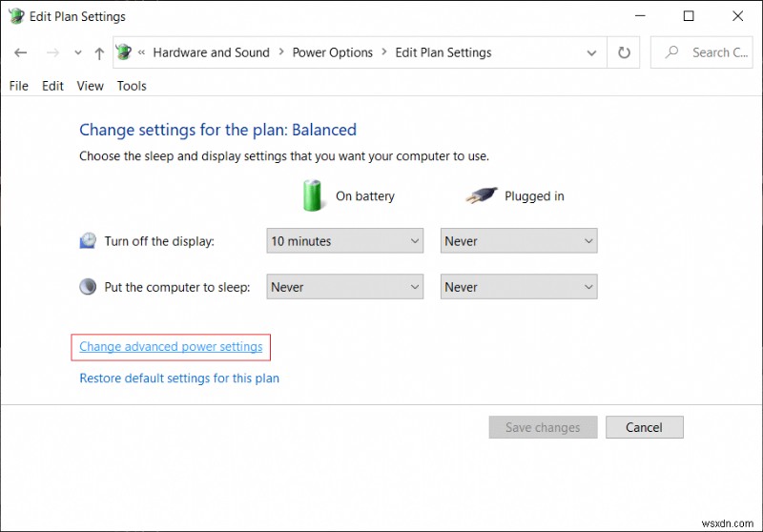Click Change advanced power settings link
The height and width of the screenshot is (532, 763).
point(171,347)
